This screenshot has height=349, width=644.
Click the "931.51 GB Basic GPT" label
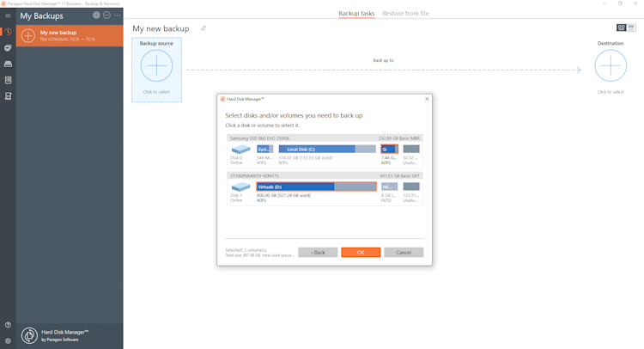[x=399, y=176]
